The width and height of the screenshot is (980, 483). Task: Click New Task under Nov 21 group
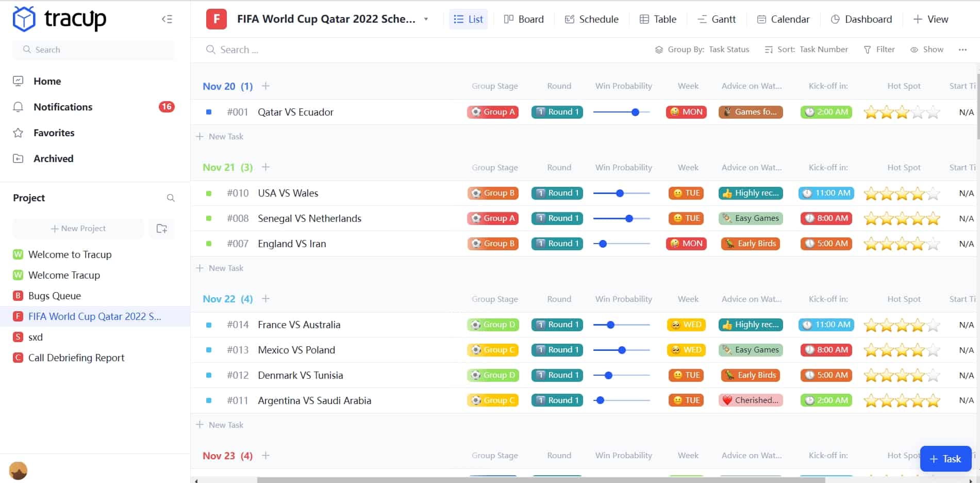point(226,268)
